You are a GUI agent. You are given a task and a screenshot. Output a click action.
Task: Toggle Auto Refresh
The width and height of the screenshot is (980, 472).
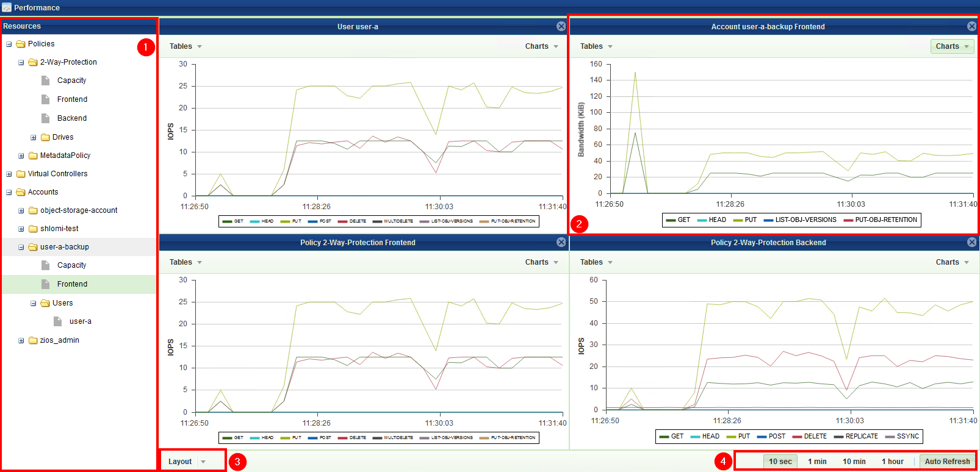tap(947, 462)
